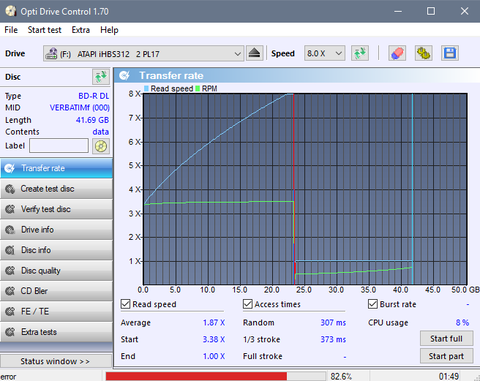
Task: Open Create test disc section
Action: coord(56,189)
